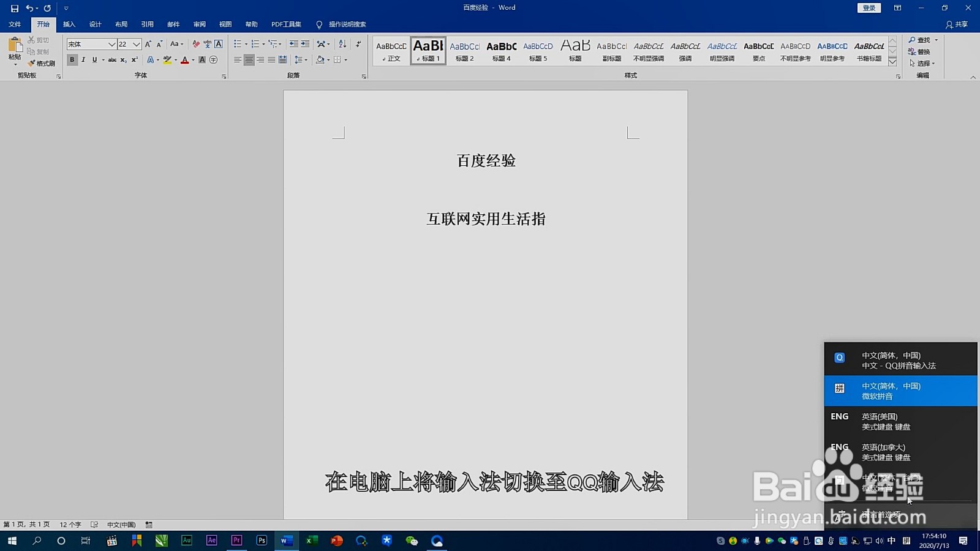Click the 操作说明搜索 search field
Viewport: 980px width, 551px height.
(x=347, y=24)
